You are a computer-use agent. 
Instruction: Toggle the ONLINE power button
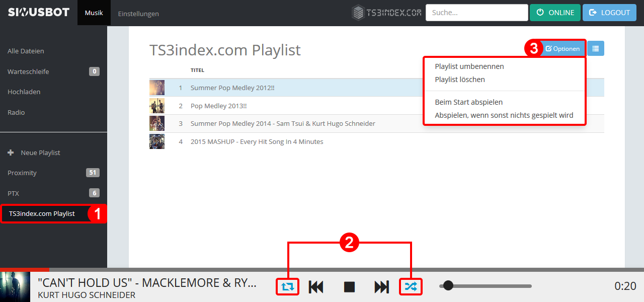pos(555,13)
